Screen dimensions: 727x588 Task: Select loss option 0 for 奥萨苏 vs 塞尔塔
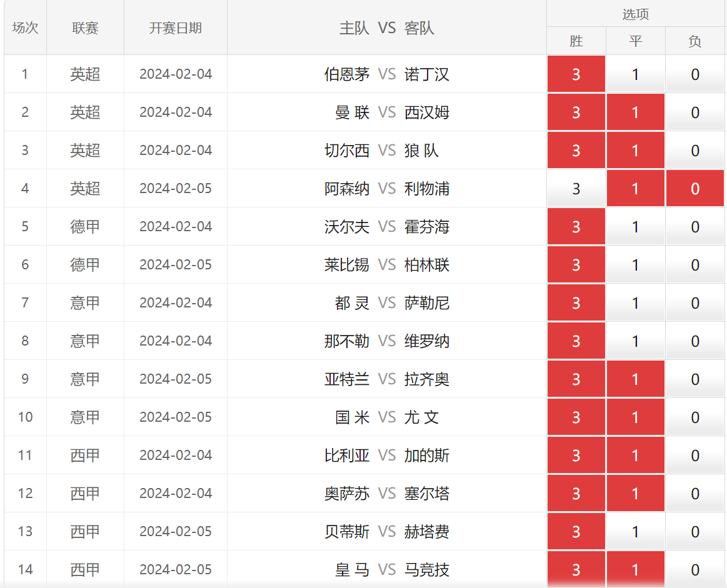click(694, 493)
